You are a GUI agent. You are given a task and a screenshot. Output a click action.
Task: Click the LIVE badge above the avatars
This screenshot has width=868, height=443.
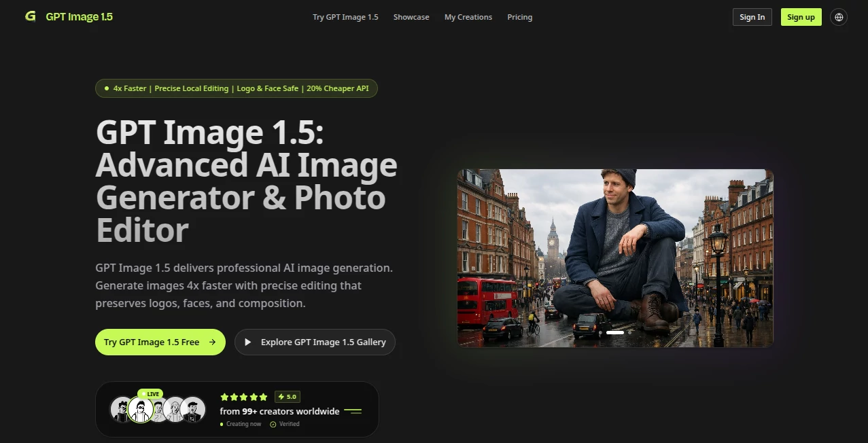pyautogui.click(x=152, y=393)
